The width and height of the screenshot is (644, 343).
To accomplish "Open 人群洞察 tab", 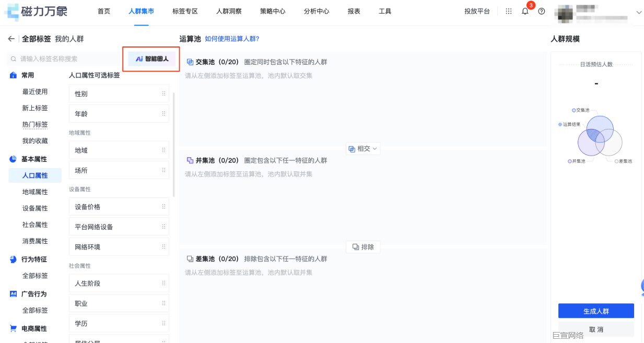I will pyautogui.click(x=229, y=11).
